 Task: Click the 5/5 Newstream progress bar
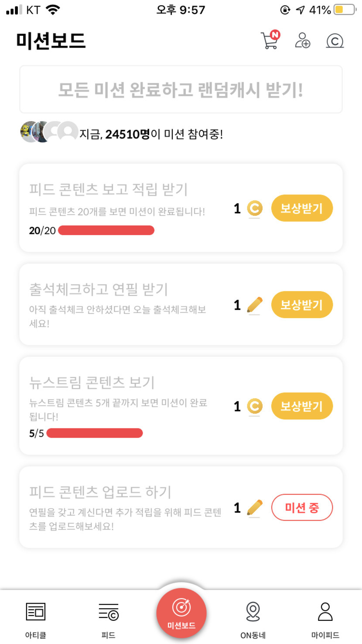pyautogui.click(x=95, y=433)
